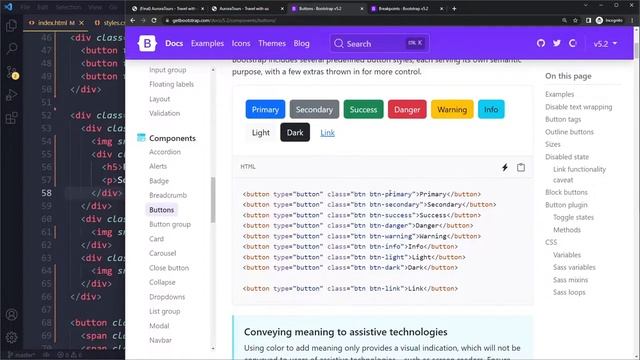This screenshot has height=360, width=640.
Task: Open the v5.2 version dropdown
Action: 605,44
